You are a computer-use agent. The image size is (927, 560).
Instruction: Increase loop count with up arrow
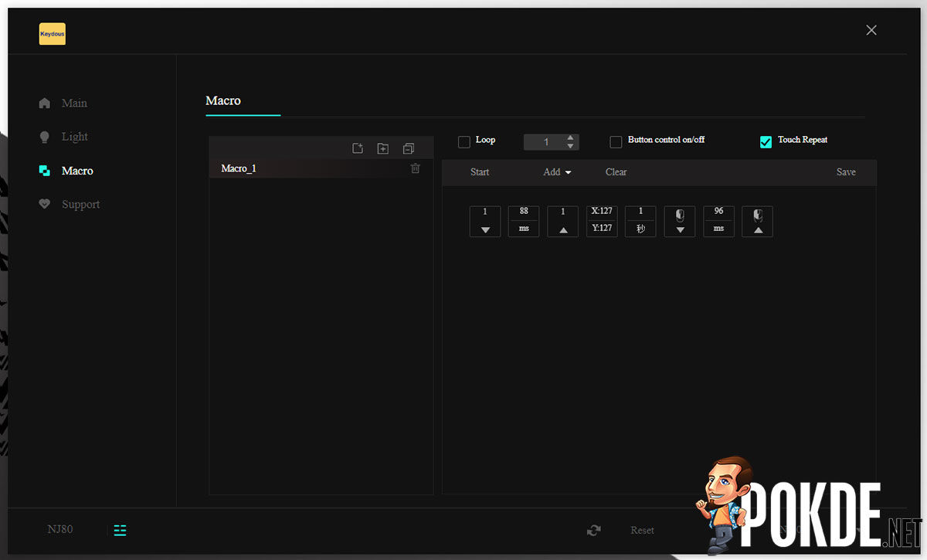tap(571, 137)
